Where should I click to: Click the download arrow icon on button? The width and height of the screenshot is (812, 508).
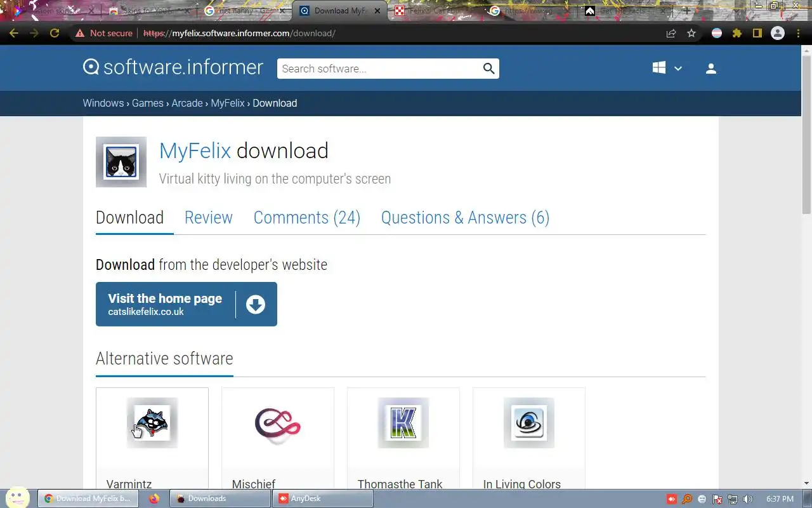[x=255, y=305]
